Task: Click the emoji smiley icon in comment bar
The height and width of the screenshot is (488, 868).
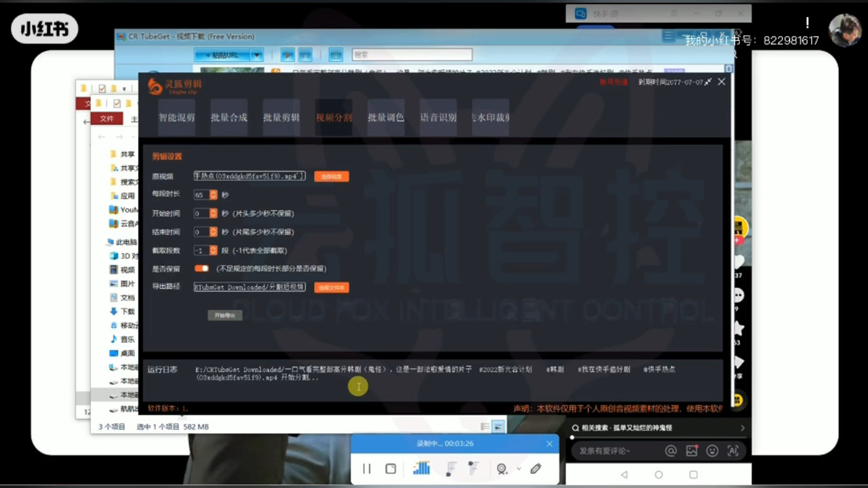Action: click(x=712, y=451)
